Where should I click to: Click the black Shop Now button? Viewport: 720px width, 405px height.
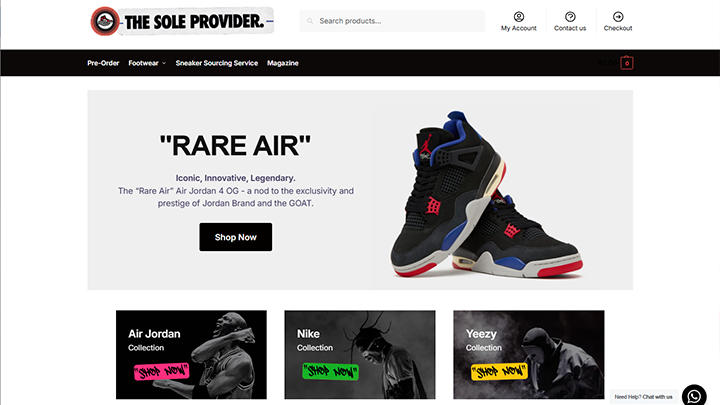[236, 237]
